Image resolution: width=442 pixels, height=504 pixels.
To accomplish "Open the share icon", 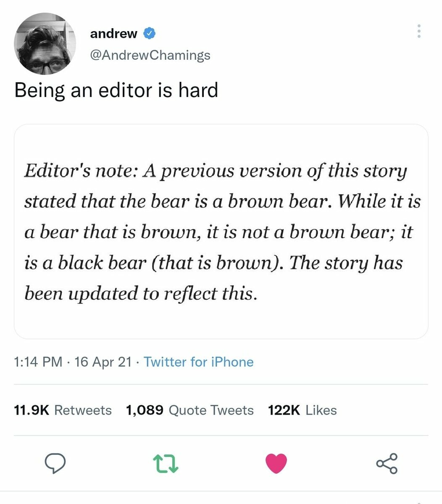I will tap(387, 463).
